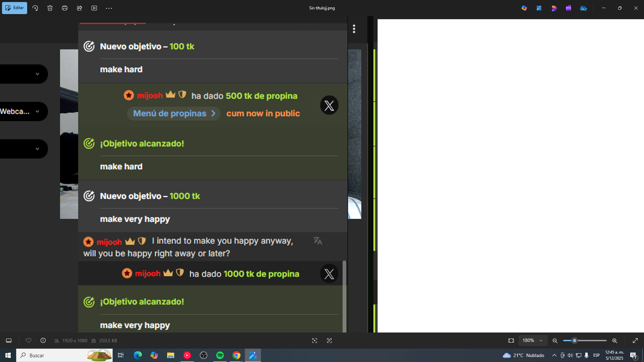Image resolution: width=644 pixels, height=362 pixels.
Task: Toggle fit to window icon
Action: (x=511, y=341)
